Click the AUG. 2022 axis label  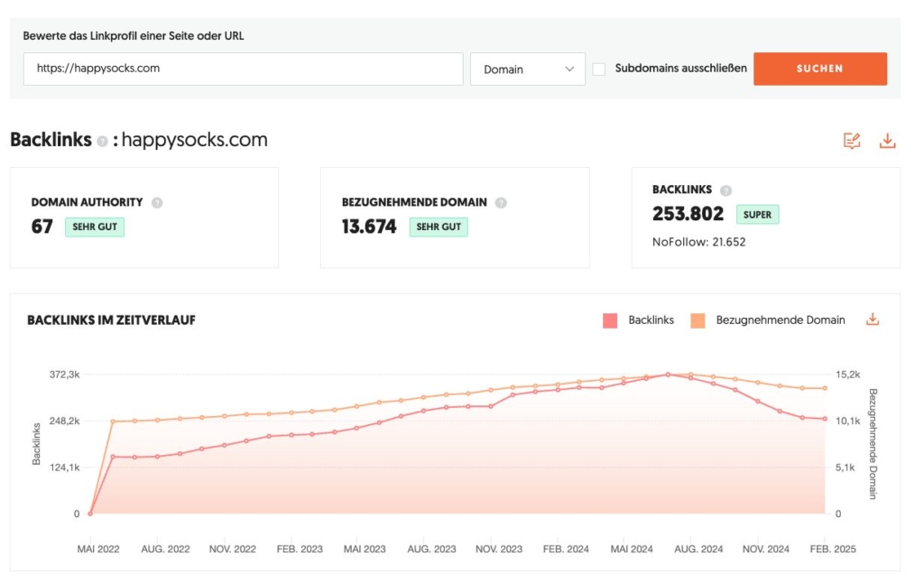pos(166,549)
